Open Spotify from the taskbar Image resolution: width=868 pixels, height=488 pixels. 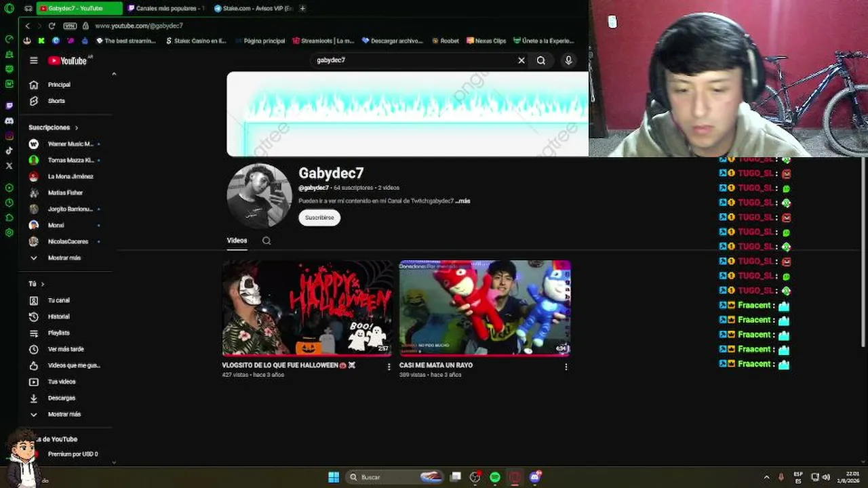tap(495, 477)
